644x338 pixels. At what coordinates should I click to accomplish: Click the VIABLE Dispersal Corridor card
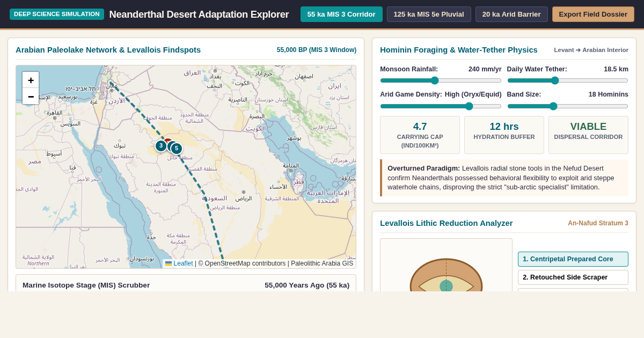click(588, 135)
